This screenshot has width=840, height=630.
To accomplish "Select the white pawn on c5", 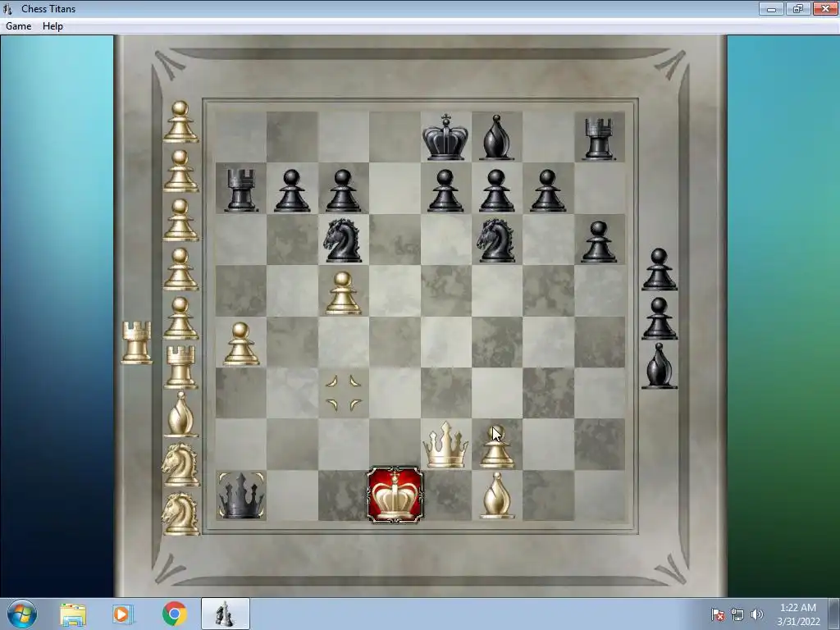I will tap(343, 293).
